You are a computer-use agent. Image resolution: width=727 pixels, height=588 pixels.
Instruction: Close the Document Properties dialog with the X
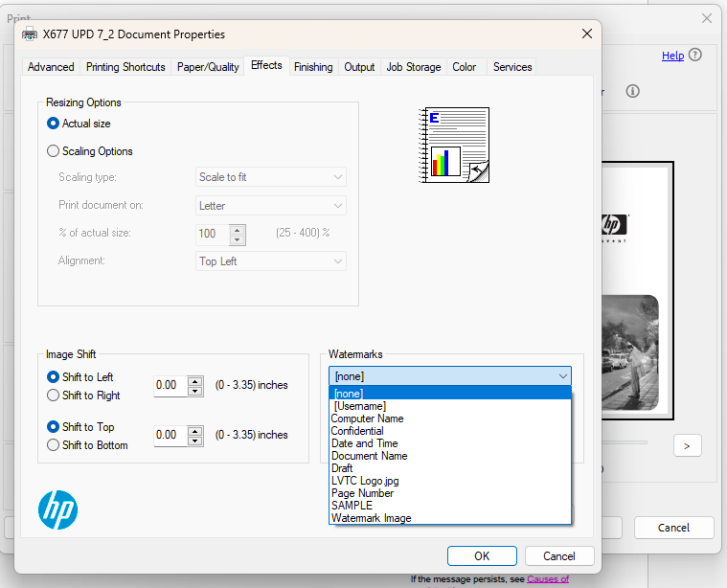(587, 34)
